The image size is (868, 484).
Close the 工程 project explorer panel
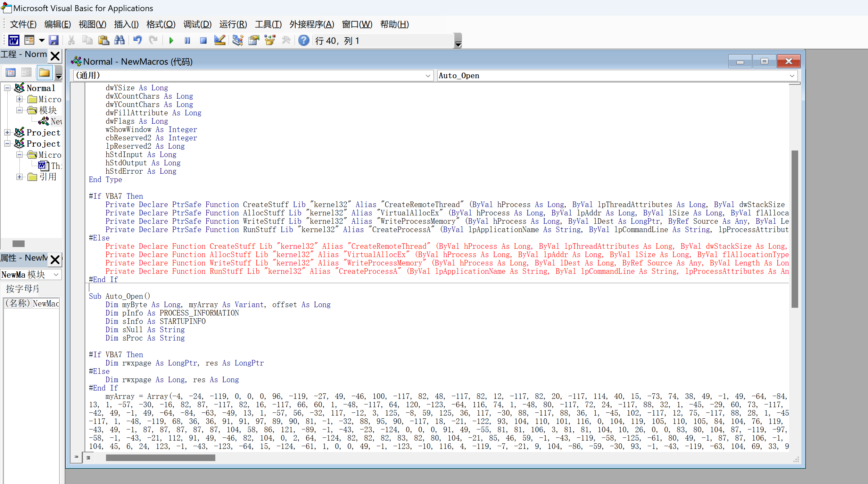[55, 56]
